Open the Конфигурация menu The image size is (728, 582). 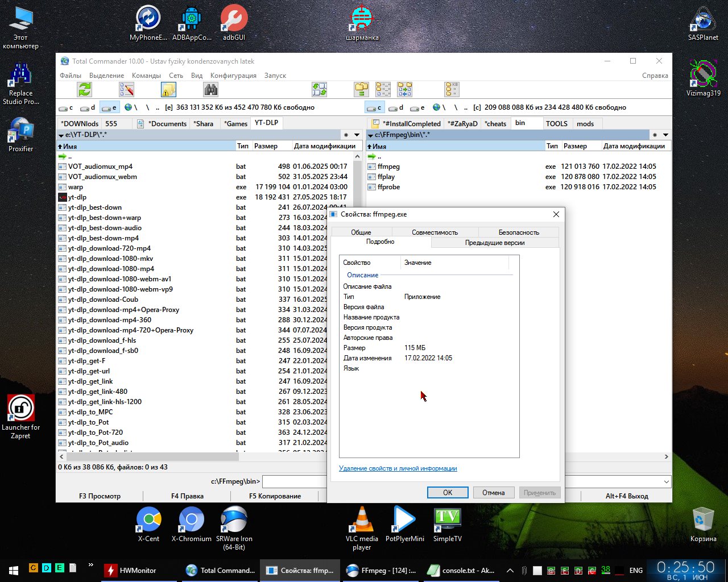coord(233,76)
